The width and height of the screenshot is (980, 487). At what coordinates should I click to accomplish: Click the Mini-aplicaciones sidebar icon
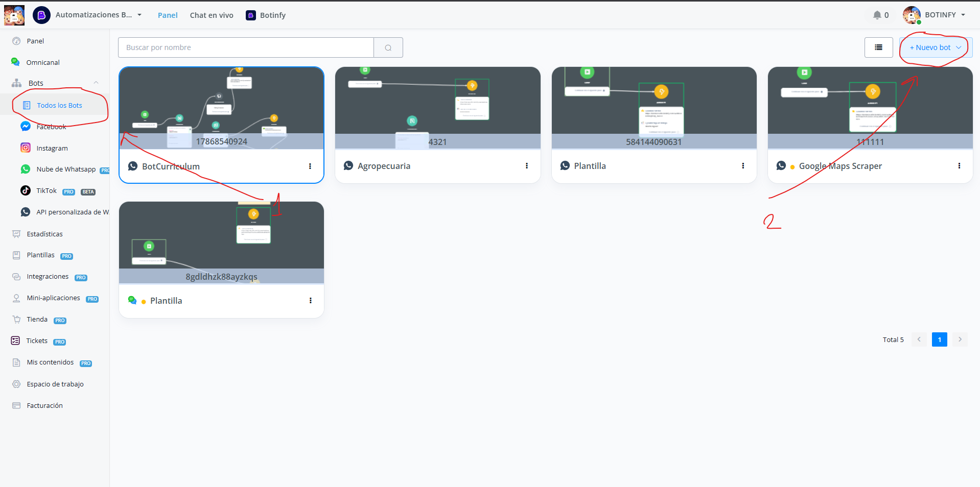pyautogui.click(x=16, y=298)
